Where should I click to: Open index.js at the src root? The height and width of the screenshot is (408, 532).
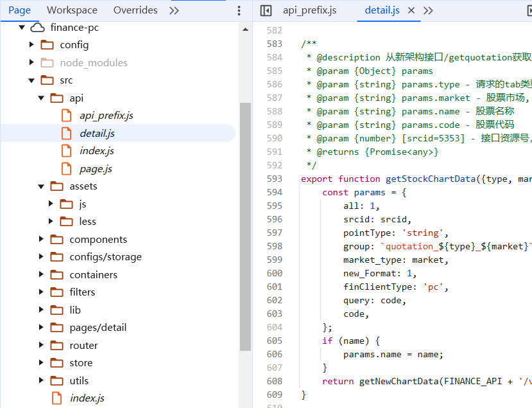point(87,398)
